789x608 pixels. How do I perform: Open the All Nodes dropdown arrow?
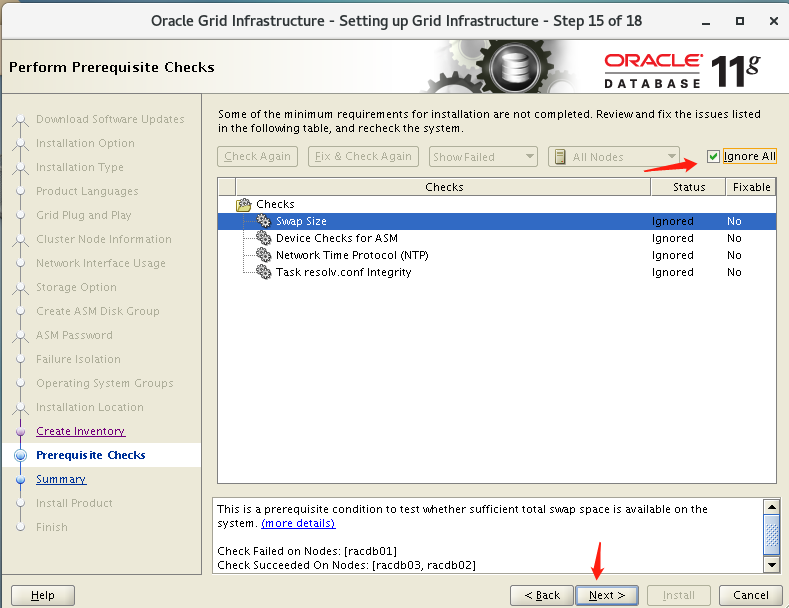coord(671,157)
